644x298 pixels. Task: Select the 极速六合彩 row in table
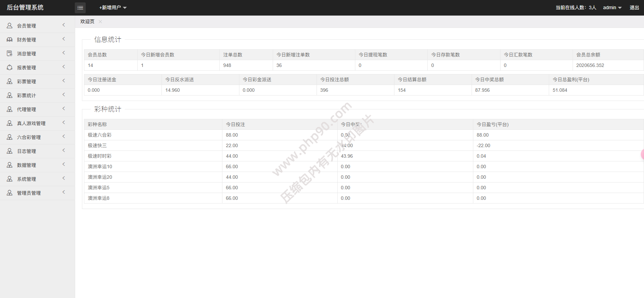tap(100, 135)
